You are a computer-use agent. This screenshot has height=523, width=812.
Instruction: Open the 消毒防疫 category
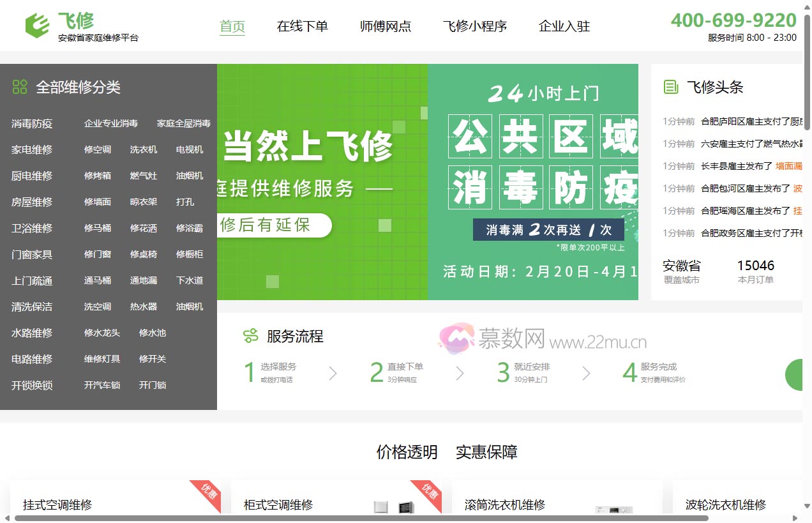[32, 123]
